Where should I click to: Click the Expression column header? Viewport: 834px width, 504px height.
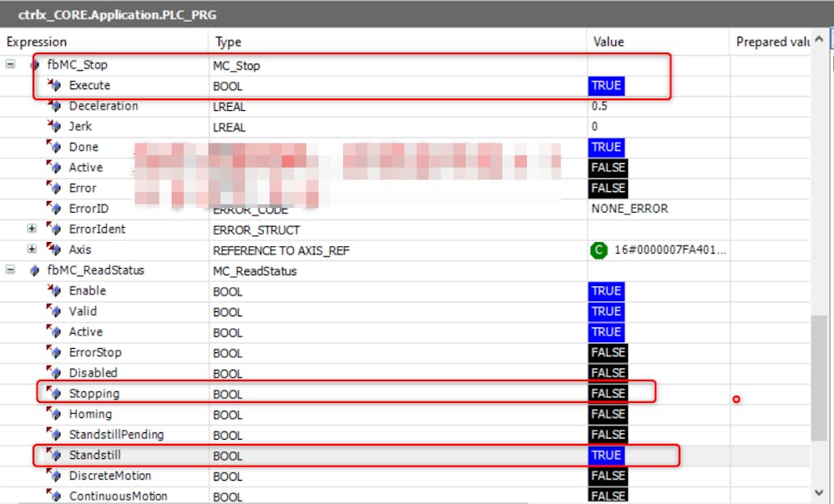pos(37,42)
